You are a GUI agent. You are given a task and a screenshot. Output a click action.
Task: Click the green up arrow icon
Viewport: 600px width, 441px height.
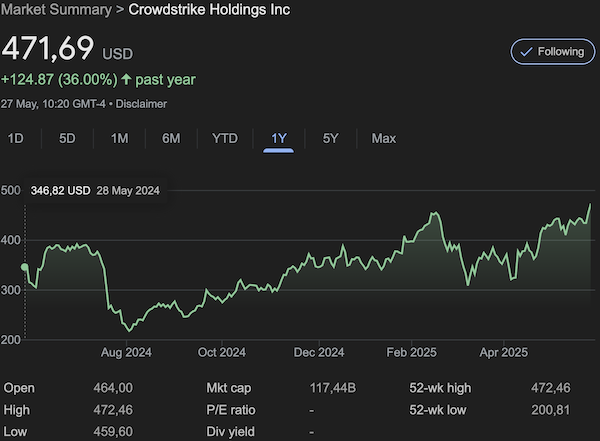[126, 80]
